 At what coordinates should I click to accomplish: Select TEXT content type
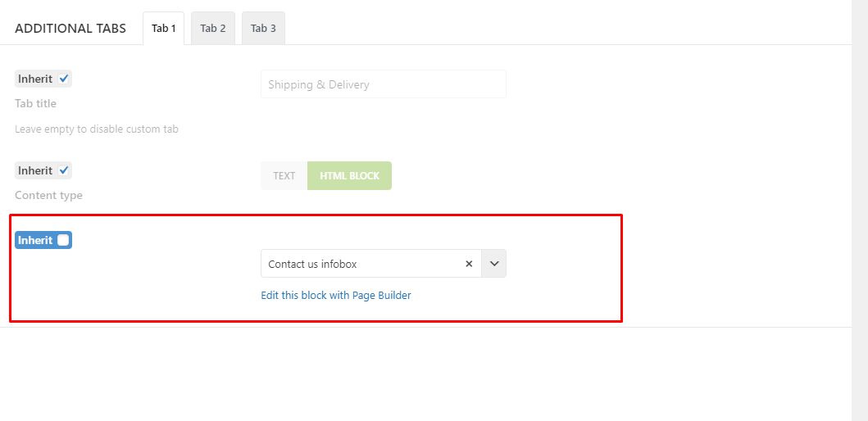point(284,176)
